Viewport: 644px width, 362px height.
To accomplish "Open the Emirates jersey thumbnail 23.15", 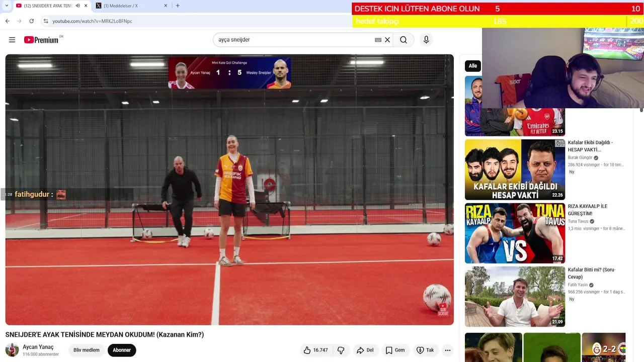I will click(x=515, y=122).
